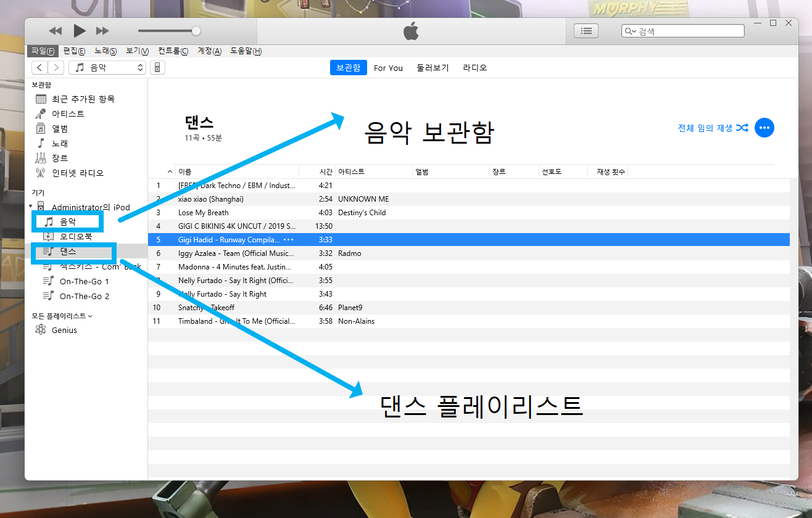Screen dimensions: 812x518
Task: Go back with the left chevron button
Action: tap(39, 68)
